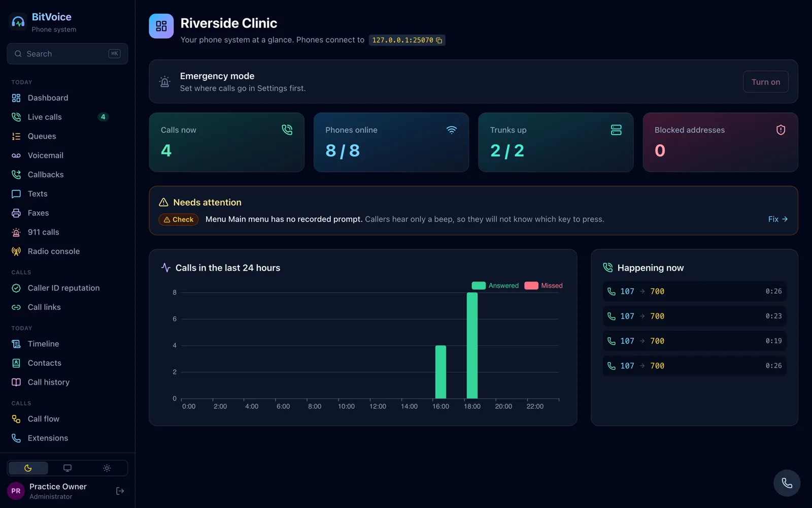The image size is (812, 508).
Task: Switch to system theme monitor toggle
Action: (67, 468)
